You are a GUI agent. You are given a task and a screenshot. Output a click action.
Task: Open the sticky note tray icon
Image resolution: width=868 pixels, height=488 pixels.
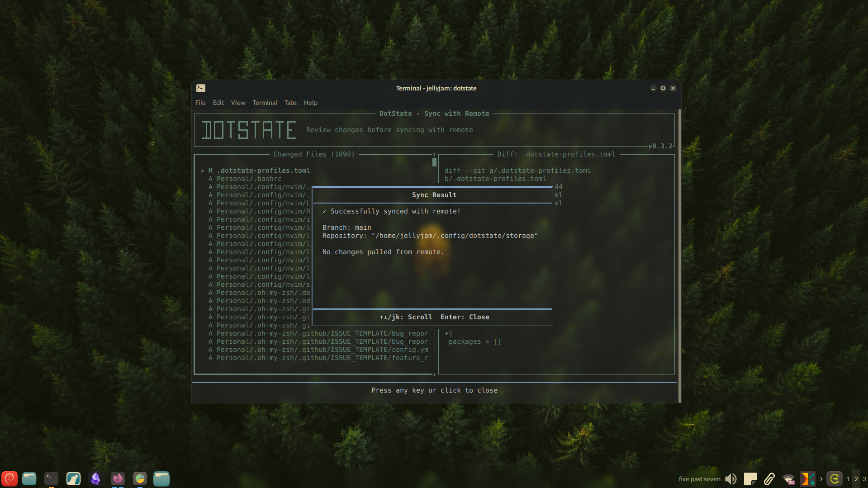[x=750, y=479]
